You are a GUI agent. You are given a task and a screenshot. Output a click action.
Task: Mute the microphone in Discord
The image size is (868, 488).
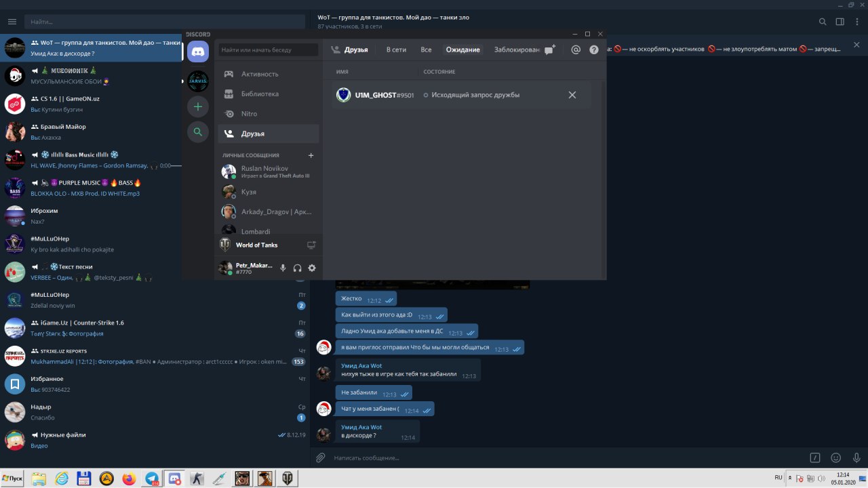click(283, 268)
